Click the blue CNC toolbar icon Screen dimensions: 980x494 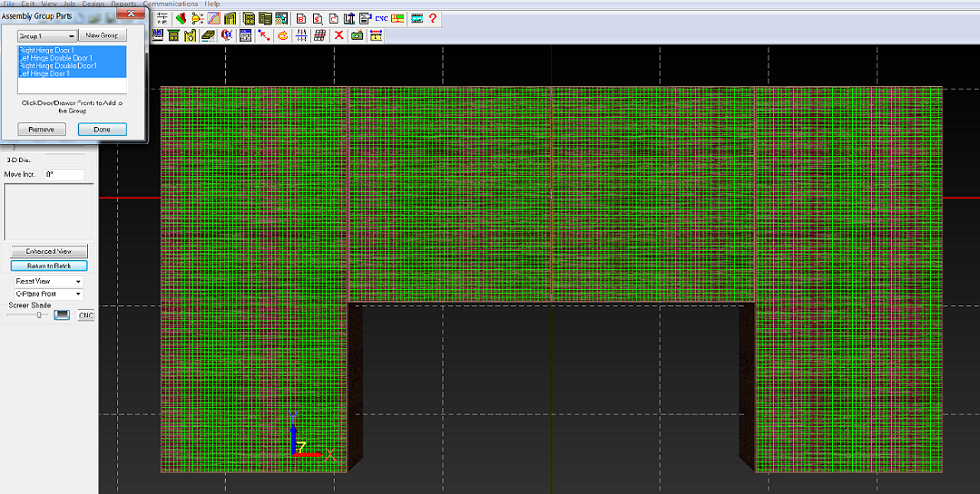click(381, 19)
